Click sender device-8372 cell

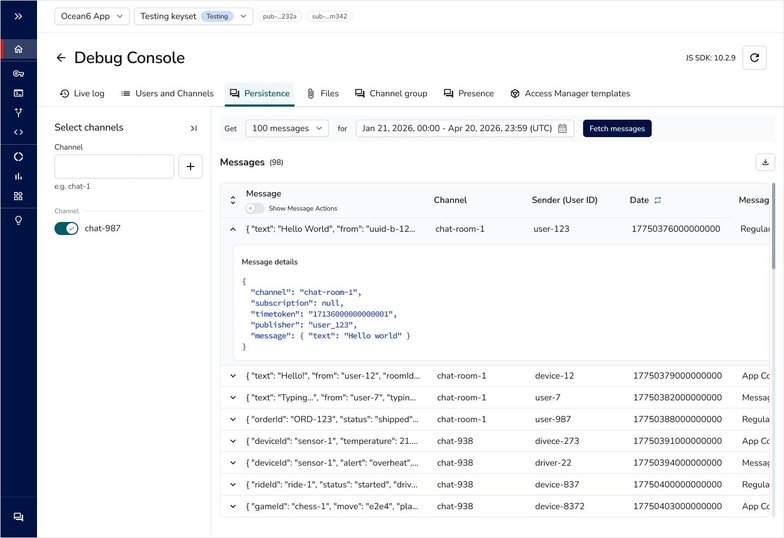pyautogui.click(x=560, y=506)
